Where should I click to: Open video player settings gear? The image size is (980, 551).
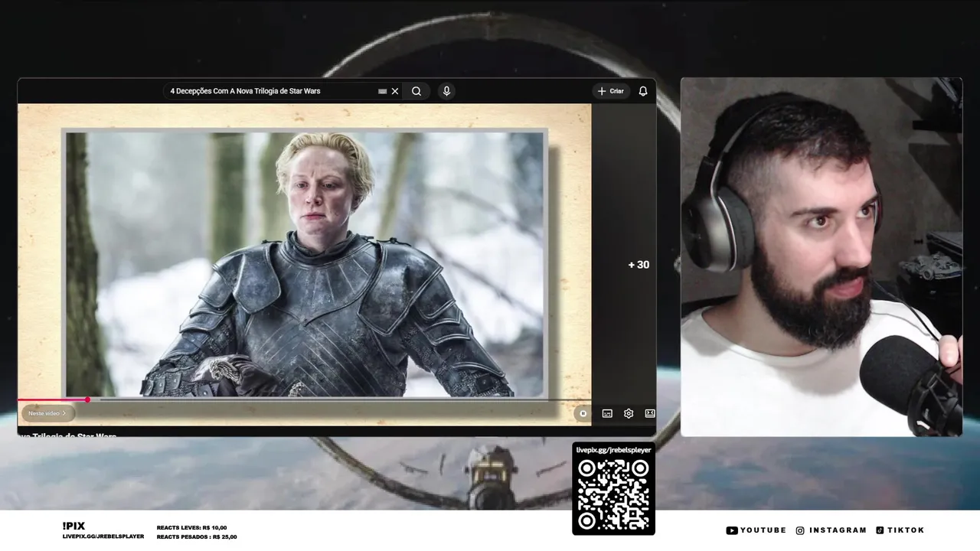629,413
